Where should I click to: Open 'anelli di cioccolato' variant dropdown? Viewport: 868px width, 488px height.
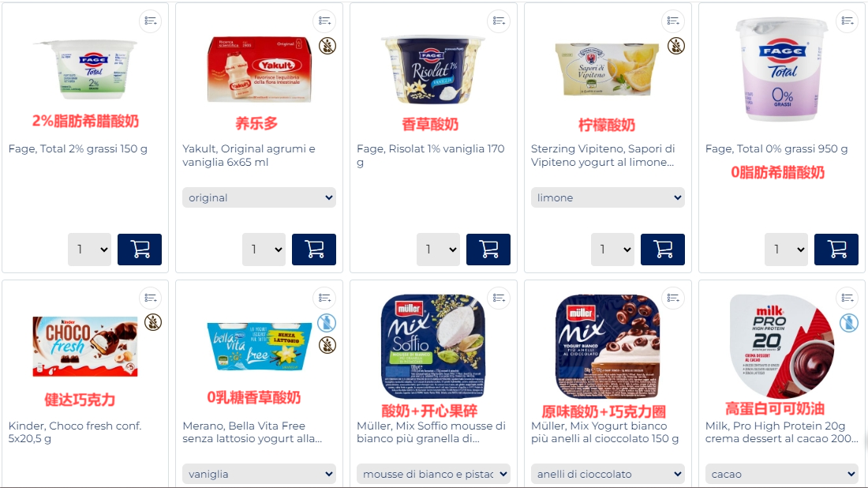pos(608,474)
